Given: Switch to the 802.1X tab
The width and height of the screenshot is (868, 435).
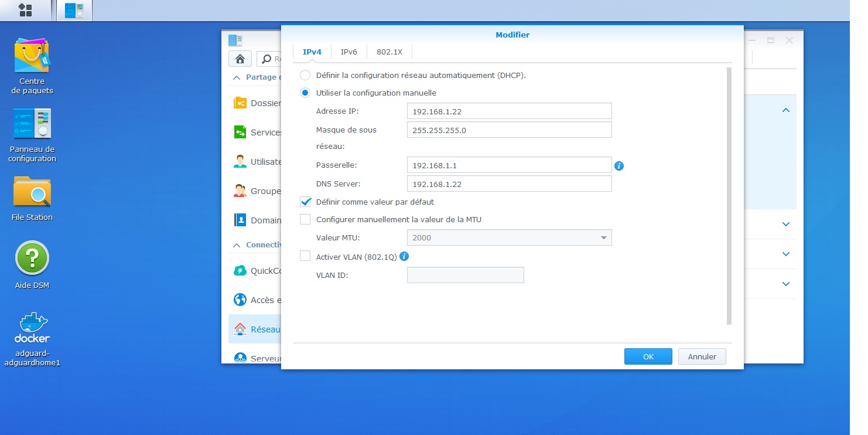Looking at the screenshot, I should 389,52.
